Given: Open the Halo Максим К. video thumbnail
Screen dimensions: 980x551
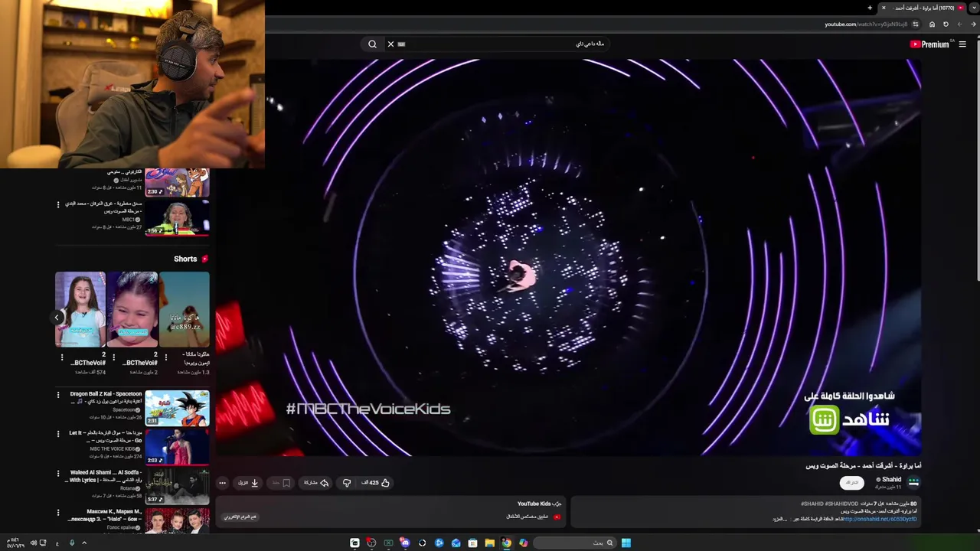Looking at the screenshot, I should pos(177,520).
